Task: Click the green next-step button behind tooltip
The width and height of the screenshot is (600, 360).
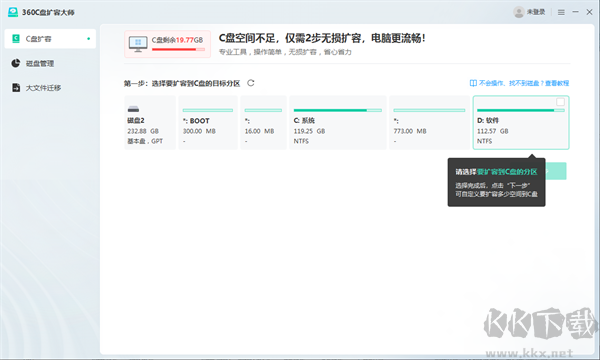Action: [556, 171]
